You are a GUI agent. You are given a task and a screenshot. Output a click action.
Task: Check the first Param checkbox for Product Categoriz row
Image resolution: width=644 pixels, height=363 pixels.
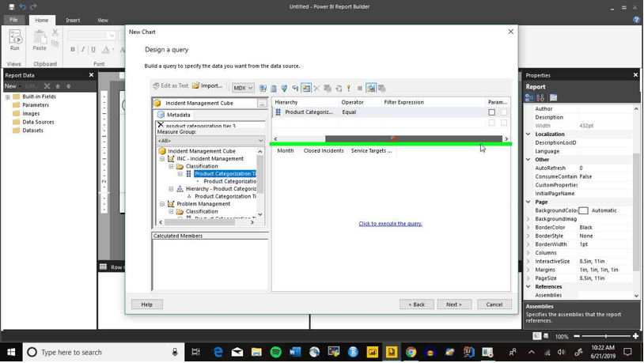[x=491, y=112]
